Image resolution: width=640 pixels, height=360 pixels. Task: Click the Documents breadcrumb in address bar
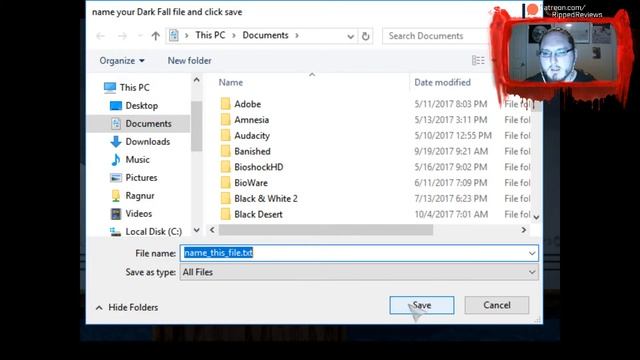pyautogui.click(x=265, y=36)
